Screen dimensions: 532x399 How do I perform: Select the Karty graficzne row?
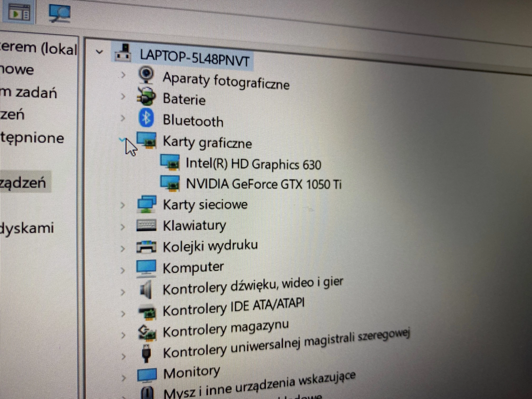pyautogui.click(x=207, y=143)
